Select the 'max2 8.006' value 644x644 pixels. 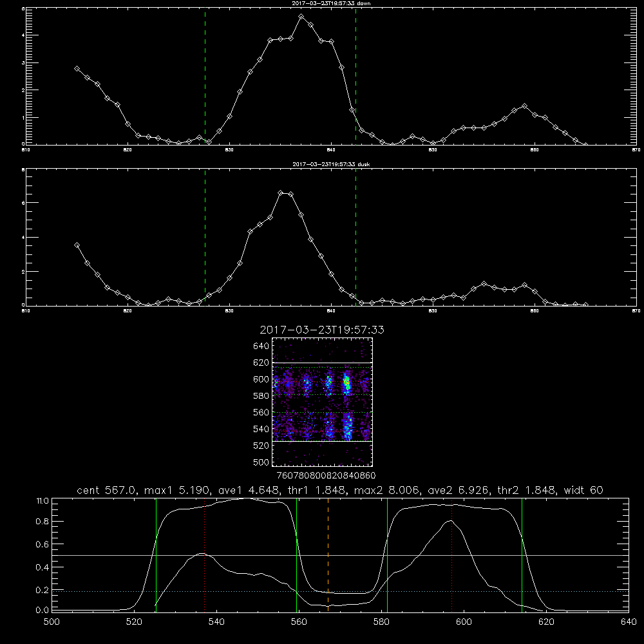click(x=387, y=490)
